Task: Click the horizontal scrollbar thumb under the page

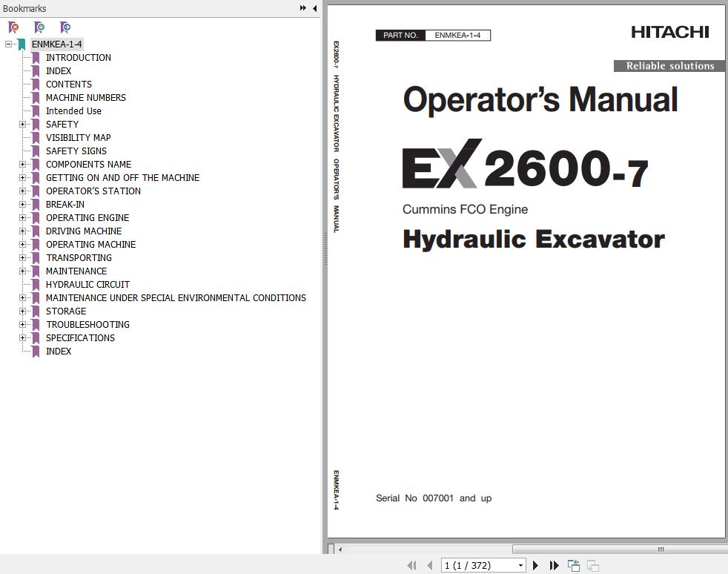Action: pos(620,550)
